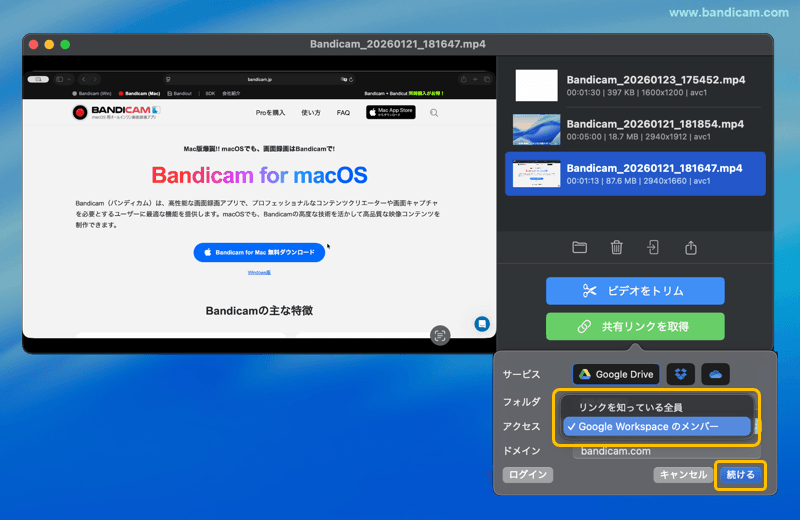Choose Google Drive as service
This screenshot has width=800, height=520.
point(616,374)
